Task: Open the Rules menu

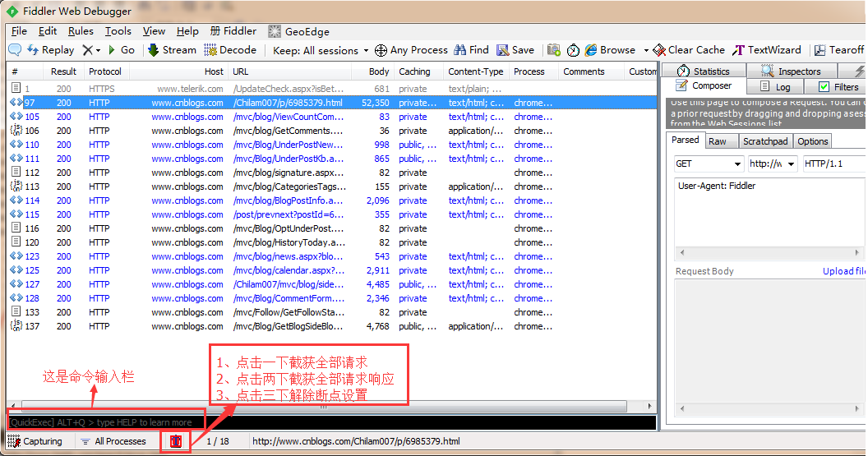Action: (81, 31)
